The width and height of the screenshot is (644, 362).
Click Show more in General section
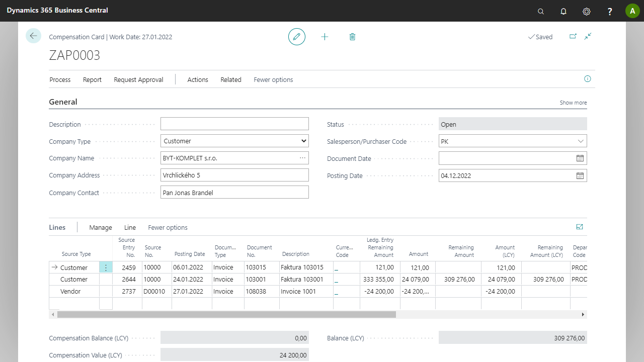click(x=573, y=103)
